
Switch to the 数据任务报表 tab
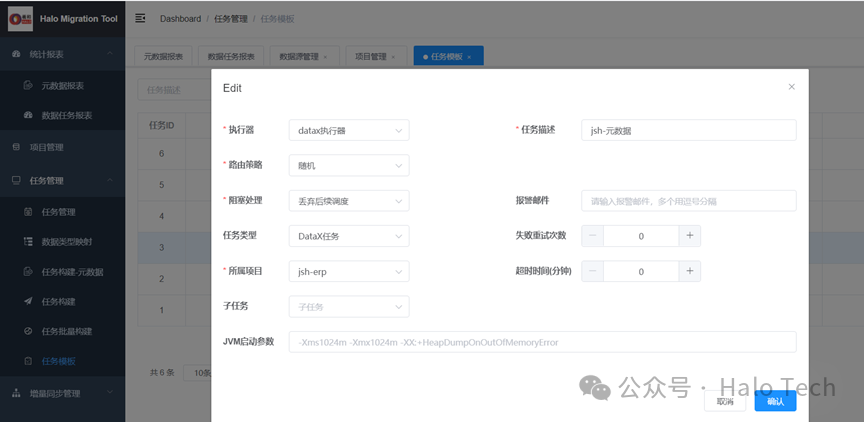tap(231, 56)
